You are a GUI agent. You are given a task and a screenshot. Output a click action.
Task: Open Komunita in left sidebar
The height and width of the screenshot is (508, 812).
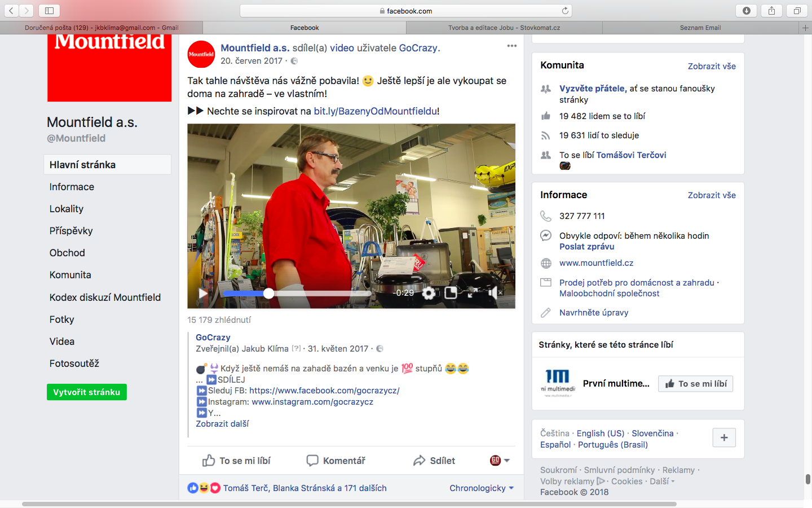tap(70, 275)
